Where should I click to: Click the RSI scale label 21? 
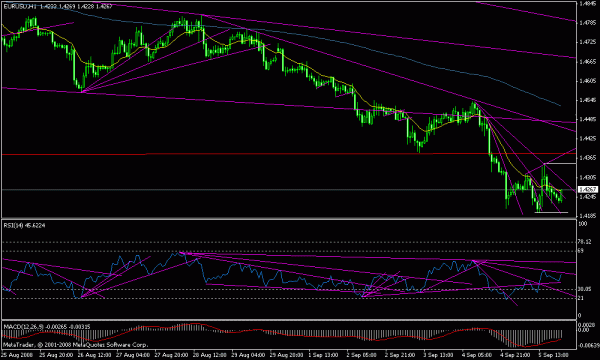(581, 298)
